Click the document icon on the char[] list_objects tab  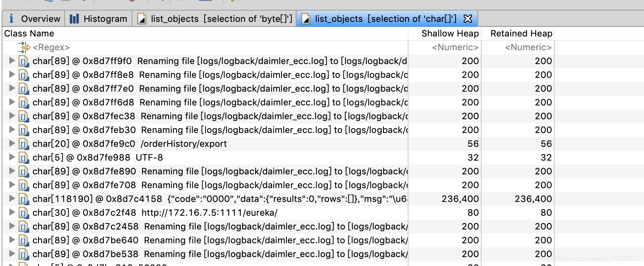pyautogui.click(x=306, y=19)
